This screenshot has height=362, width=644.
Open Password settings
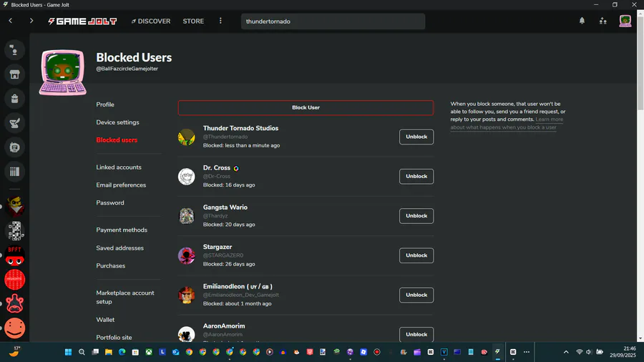click(x=110, y=202)
